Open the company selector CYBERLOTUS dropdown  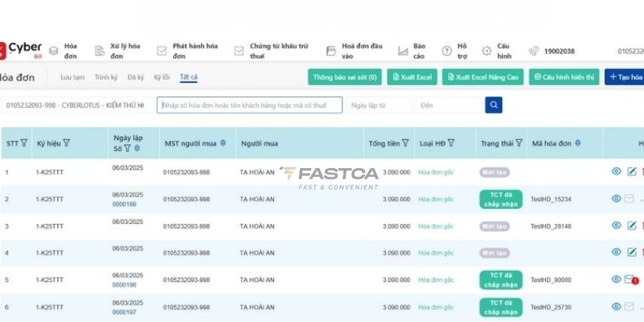77,105
